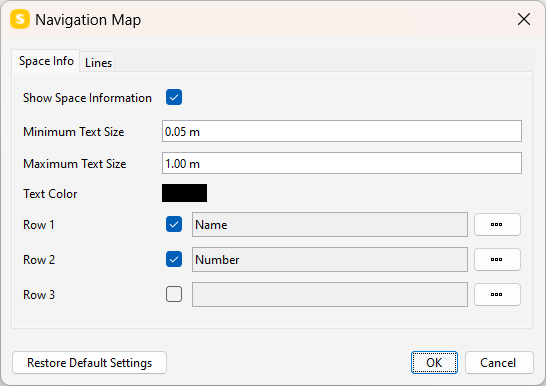Close the Navigation Map dialog
Viewport: 546px width, 386px height.
tap(524, 19)
